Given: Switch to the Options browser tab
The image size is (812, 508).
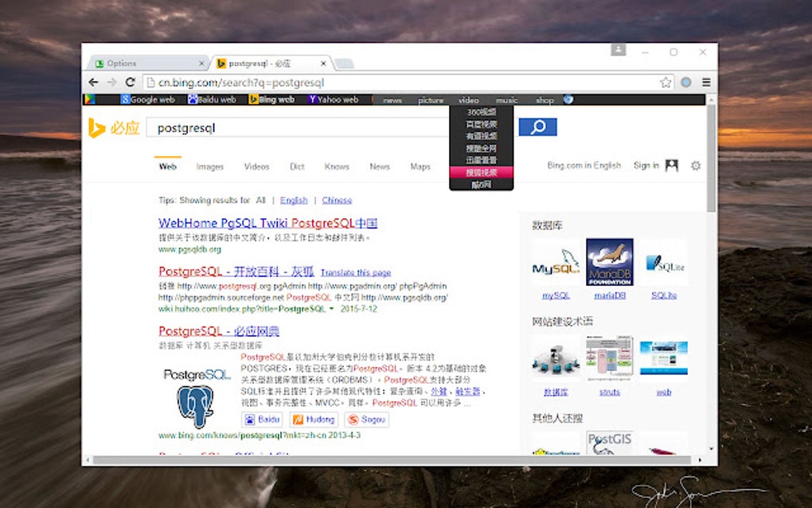Looking at the screenshot, I should pos(149,63).
